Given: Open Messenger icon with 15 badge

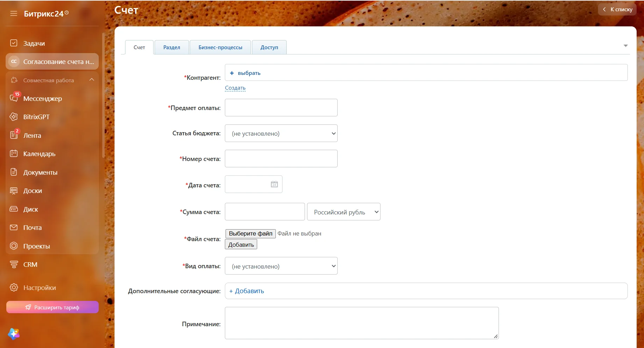Looking at the screenshot, I should pos(14,98).
